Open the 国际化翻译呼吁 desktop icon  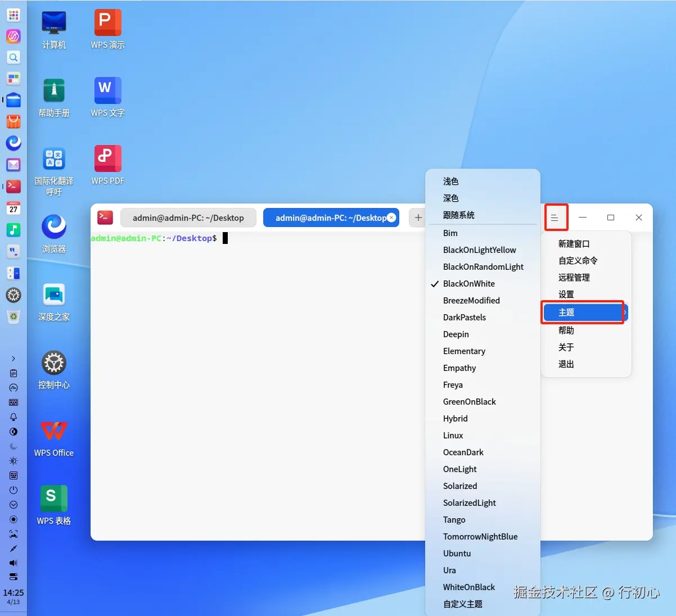point(54,171)
